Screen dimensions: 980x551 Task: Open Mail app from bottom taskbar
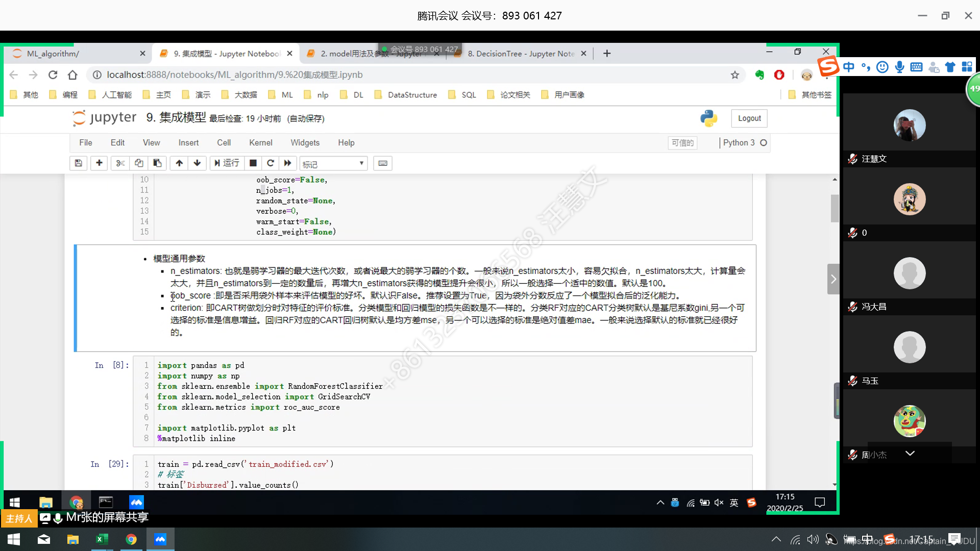click(44, 539)
